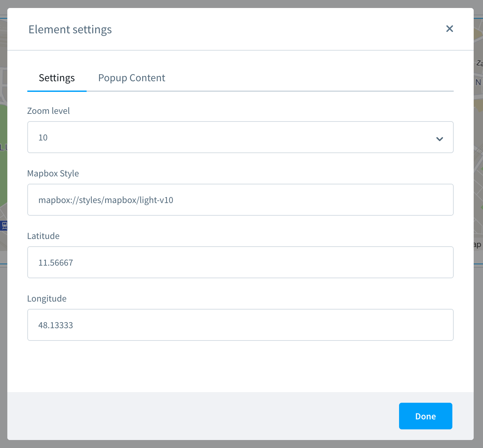This screenshot has height=448, width=483.
Task: Click the Mapbox Style label
Action: point(53,173)
